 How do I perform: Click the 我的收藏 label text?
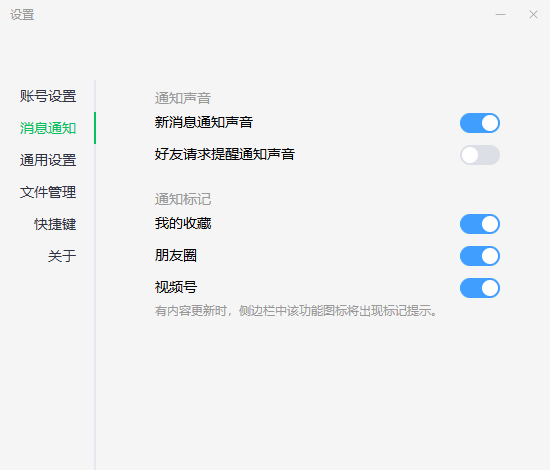[183, 223]
